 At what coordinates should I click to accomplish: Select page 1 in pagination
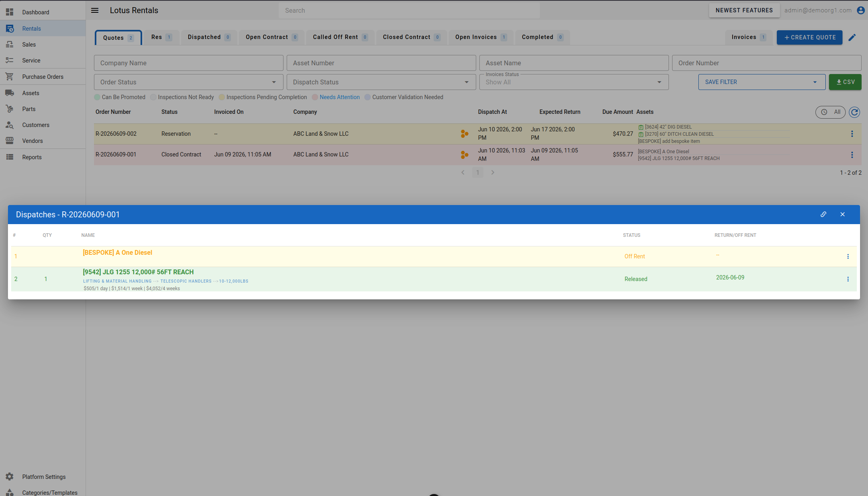[478, 172]
